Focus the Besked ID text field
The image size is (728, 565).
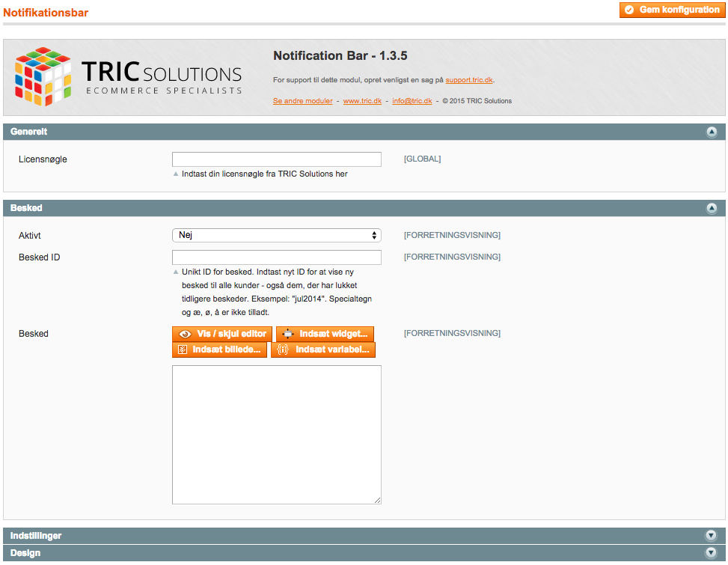coord(276,257)
